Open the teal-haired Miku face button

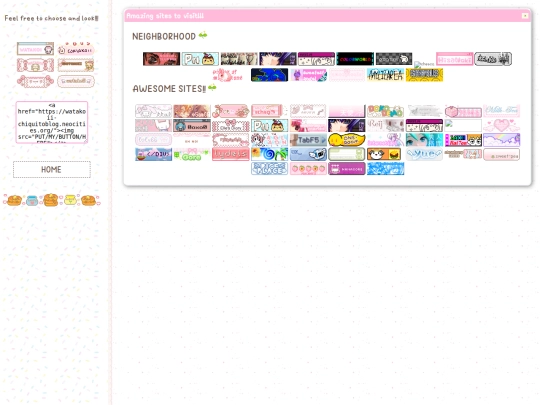coord(424,140)
